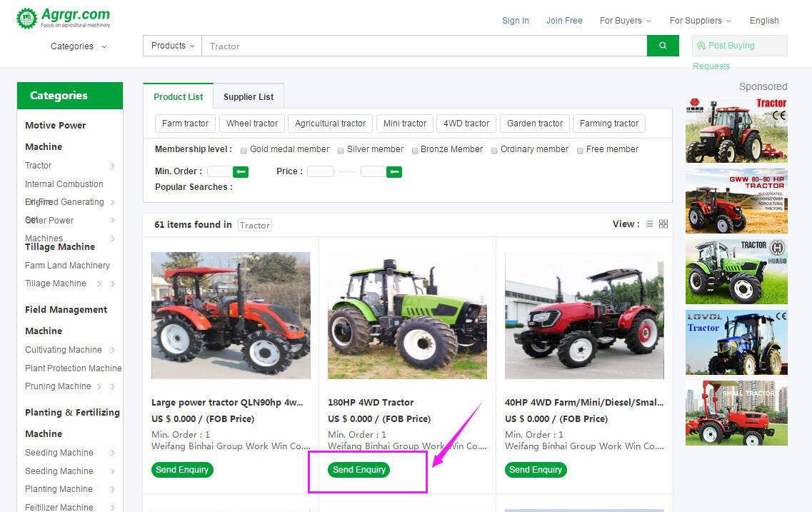Expand the Planting Machine category arrow
This screenshot has width=812, height=512.
click(113, 489)
